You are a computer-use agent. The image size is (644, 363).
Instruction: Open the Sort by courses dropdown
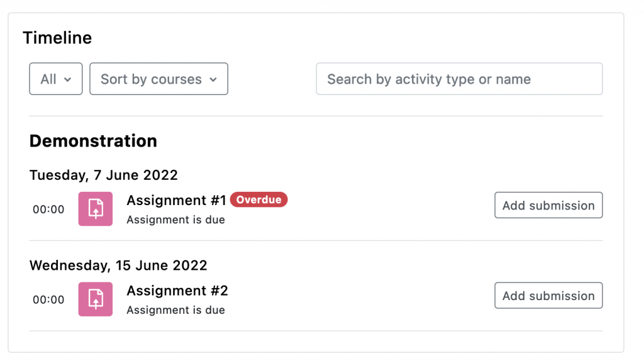(158, 79)
